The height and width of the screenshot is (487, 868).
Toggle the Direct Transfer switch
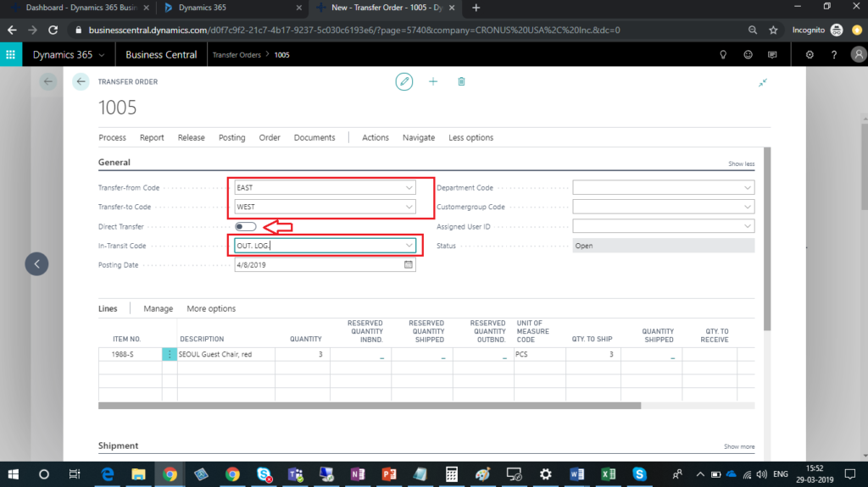coord(246,226)
